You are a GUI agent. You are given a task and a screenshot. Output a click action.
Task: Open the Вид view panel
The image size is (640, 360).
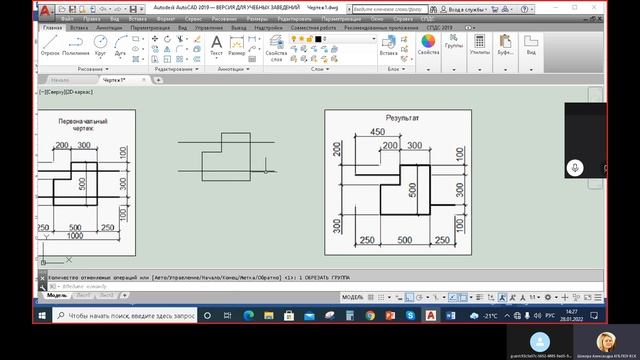[531, 44]
